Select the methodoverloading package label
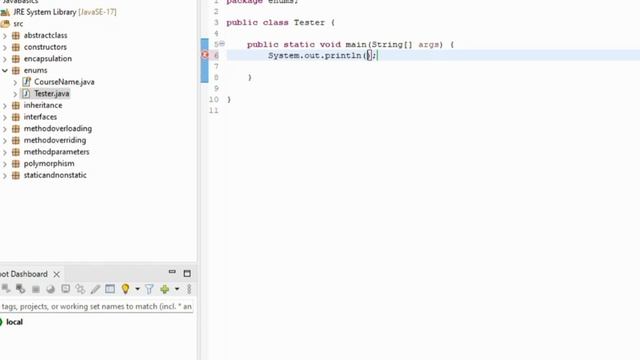The height and width of the screenshot is (360, 640). pyautogui.click(x=58, y=129)
